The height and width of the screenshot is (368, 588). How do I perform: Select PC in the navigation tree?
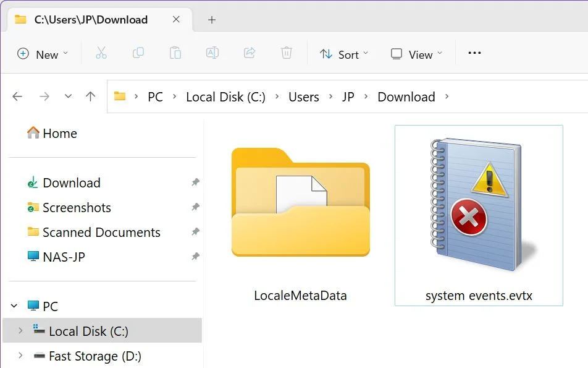(x=43, y=306)
